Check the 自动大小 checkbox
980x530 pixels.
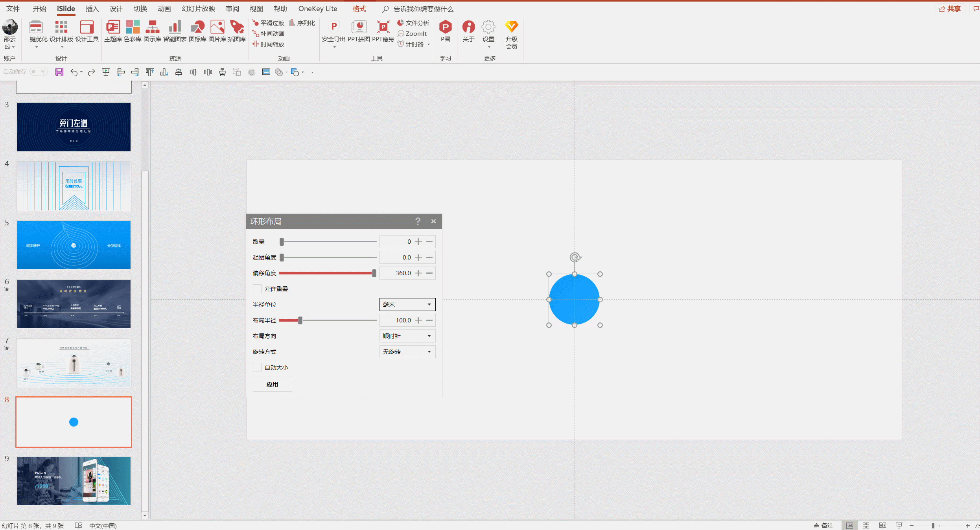(x=257, y=367)
